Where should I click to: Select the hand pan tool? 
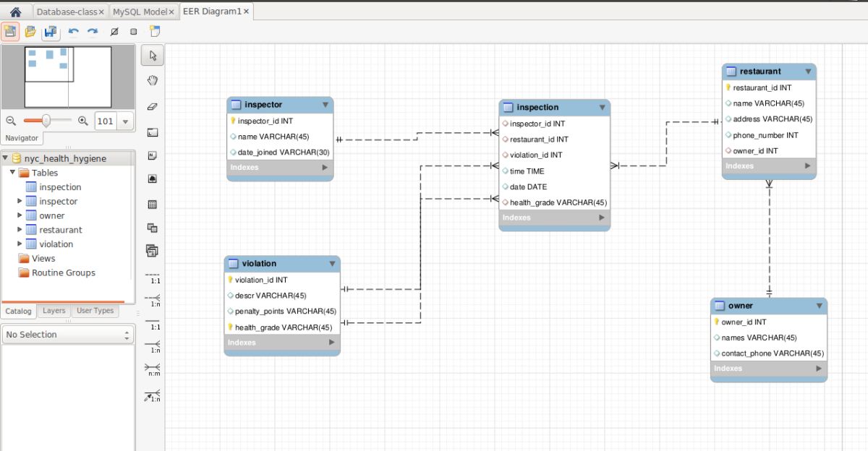[152, 80]
